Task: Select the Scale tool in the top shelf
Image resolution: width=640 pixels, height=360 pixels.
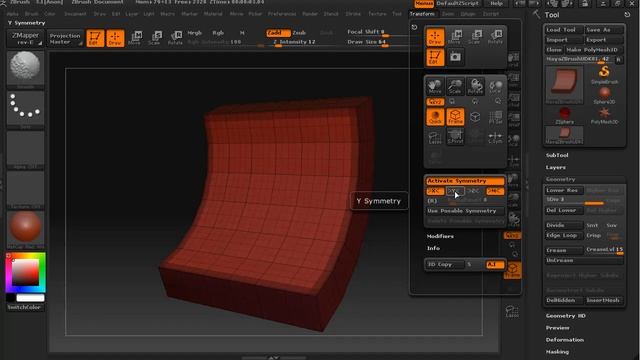Action: click(x=155, y=38)
